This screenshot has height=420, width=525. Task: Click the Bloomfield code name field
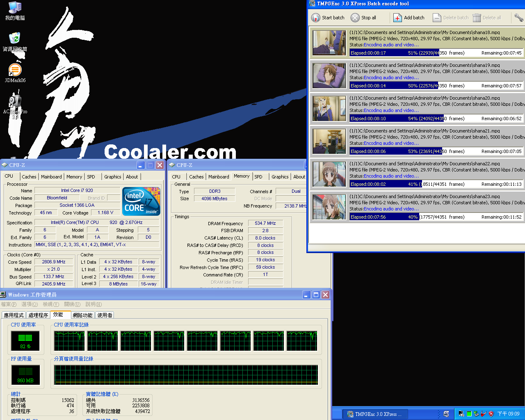pos(57,198)
